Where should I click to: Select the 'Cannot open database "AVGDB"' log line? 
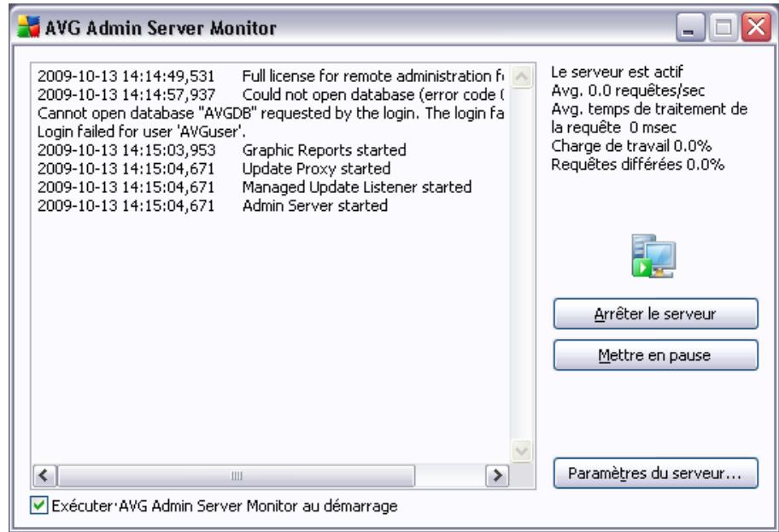270,114
